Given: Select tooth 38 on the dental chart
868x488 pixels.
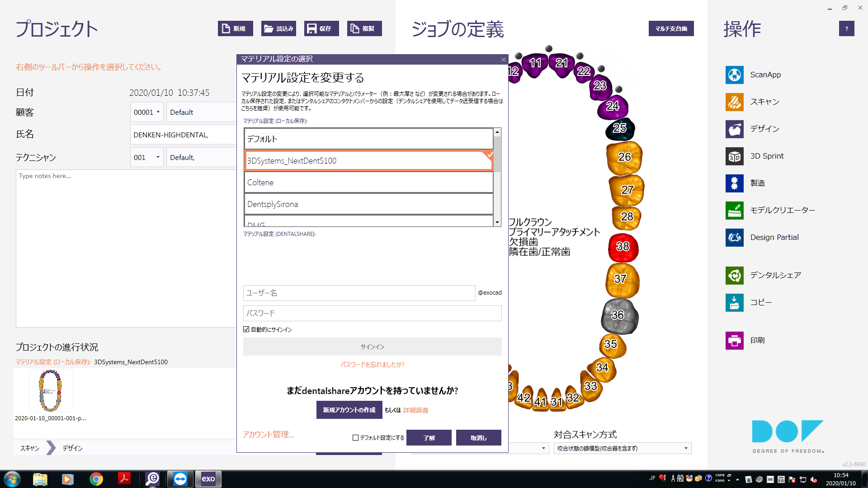Looking at the screenshot, I should point(623,247).
